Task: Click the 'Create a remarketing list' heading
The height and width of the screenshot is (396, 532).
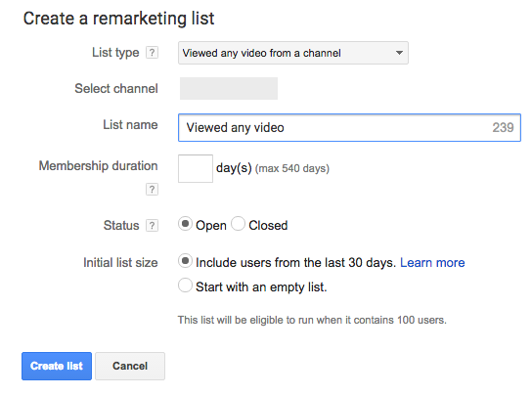Action: pyautogui.click(x=118, y=19)
